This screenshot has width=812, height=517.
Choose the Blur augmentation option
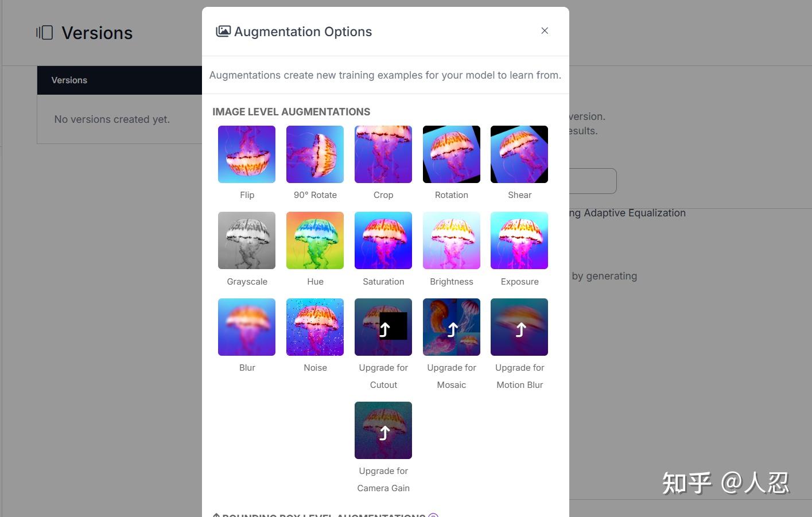tap(247, 327)
